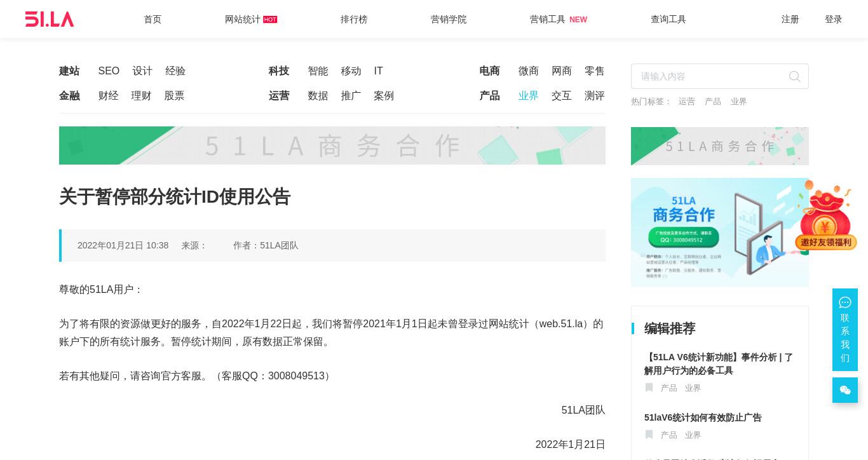Image resolution: width=868 pixels, height=460 pixels.
Task: Go to 排行榜 menu item
Action: pyautogui.click(x=354, y=19)
